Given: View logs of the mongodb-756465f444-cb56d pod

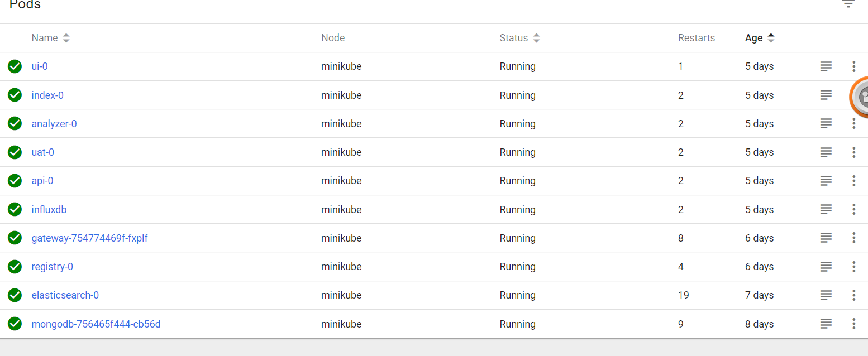Looking at the screenshot, I should coord(826,324).
